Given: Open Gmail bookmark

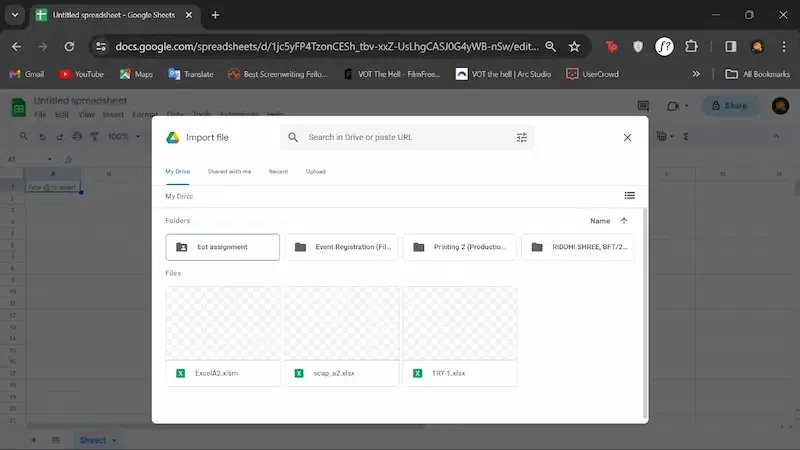Looking at the screenshot, I should pyautogui.click(x=27, y=74).
